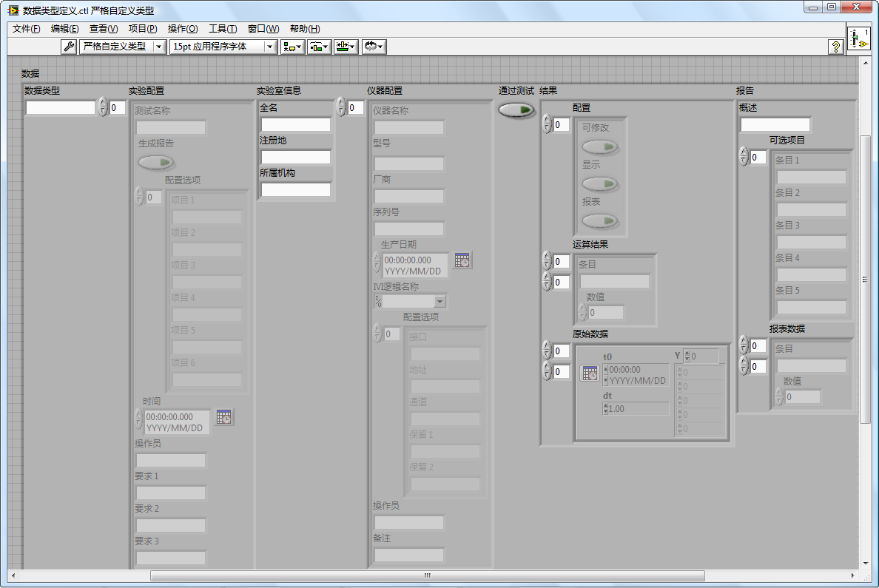Viewport: 879px width, 588px height.
Task: Toggle the 可修改 switch
Action: pos(600,147)
